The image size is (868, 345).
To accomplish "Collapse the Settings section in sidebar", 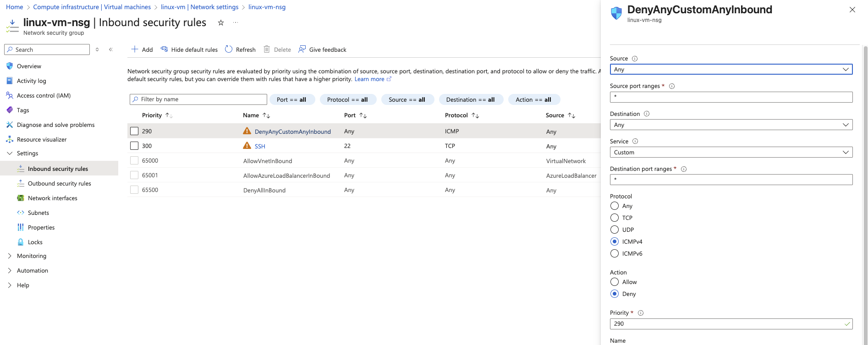I will 10,153.
